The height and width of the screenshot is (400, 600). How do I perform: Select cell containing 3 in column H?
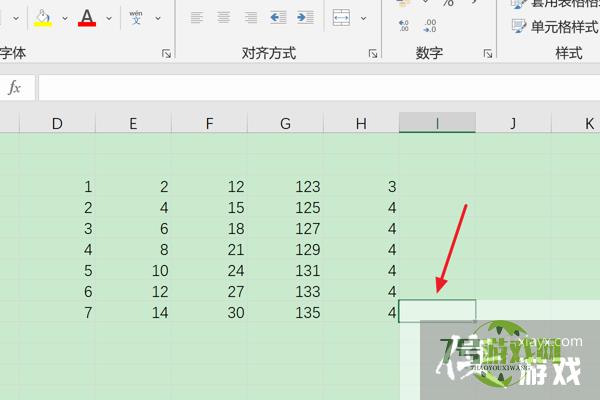(361, 187)
